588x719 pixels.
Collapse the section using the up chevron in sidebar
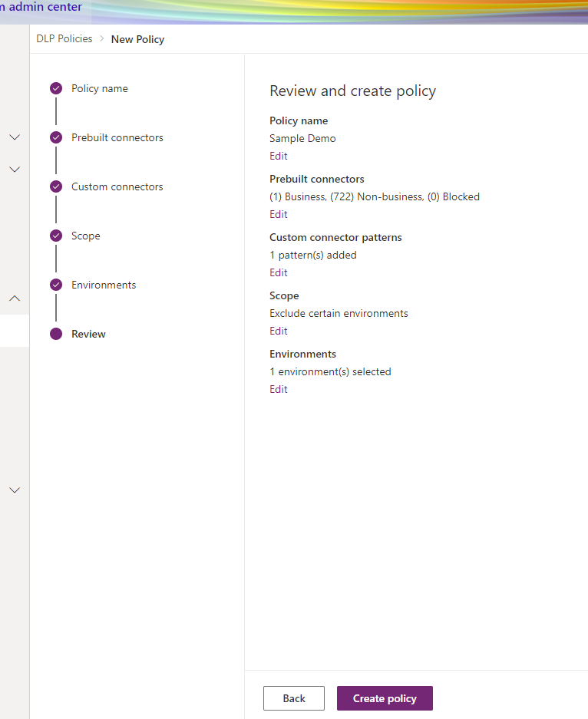click(x=15, y=298)
